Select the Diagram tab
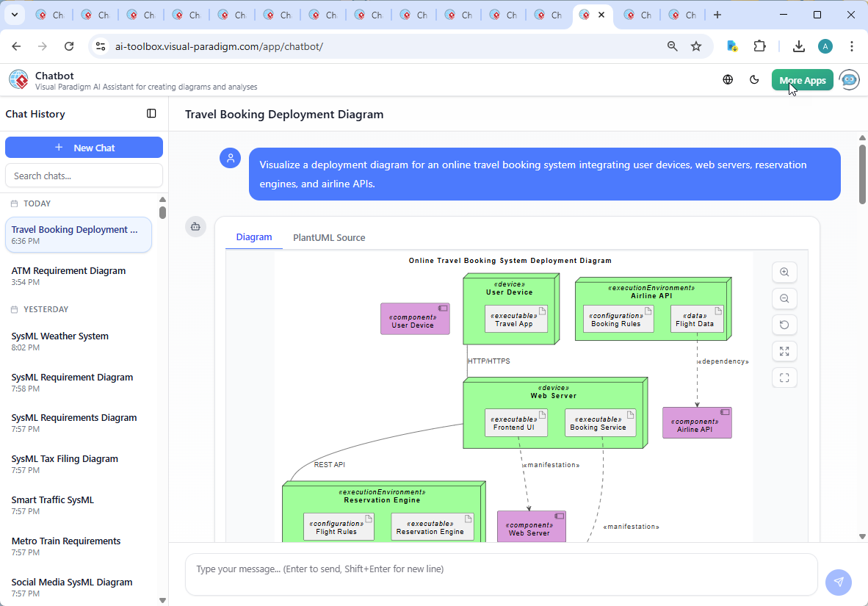Image resolution: width=868 pixels, height=606 pixels. 254,237
